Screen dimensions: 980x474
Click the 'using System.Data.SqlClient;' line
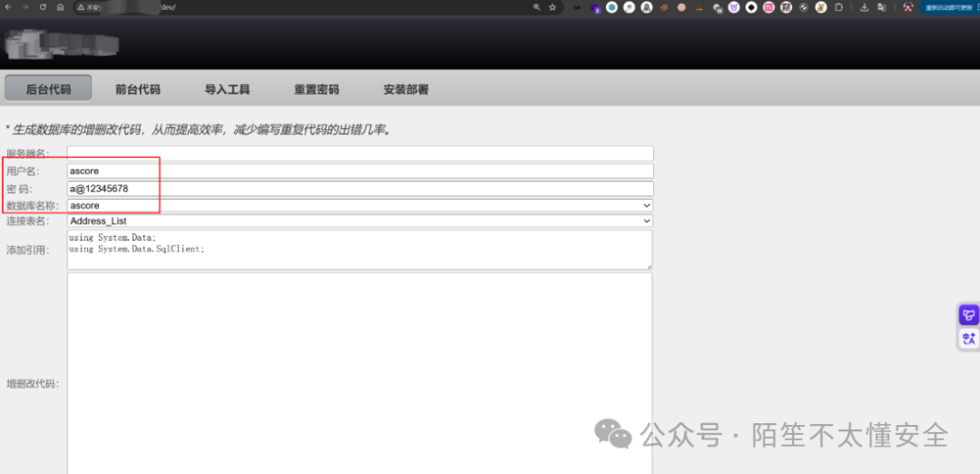click(137, 248)
